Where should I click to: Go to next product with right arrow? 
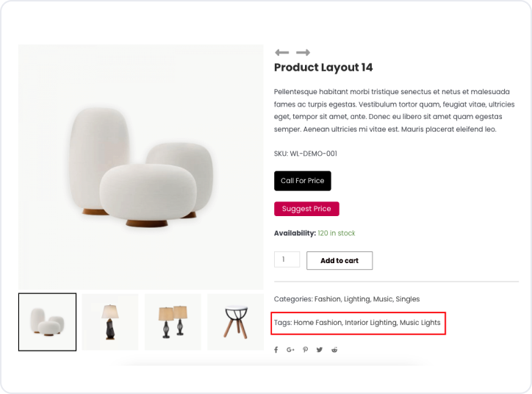point(303,52)
